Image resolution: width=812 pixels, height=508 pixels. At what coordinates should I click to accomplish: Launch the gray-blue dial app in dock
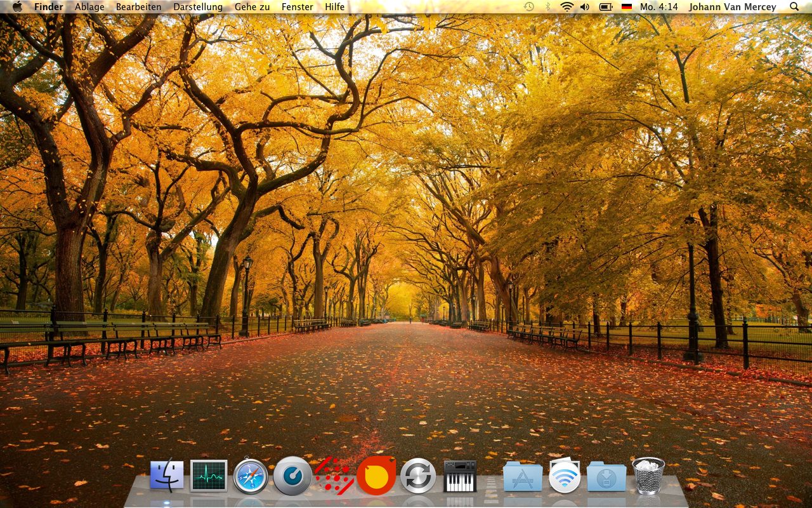tap(292, 476)
